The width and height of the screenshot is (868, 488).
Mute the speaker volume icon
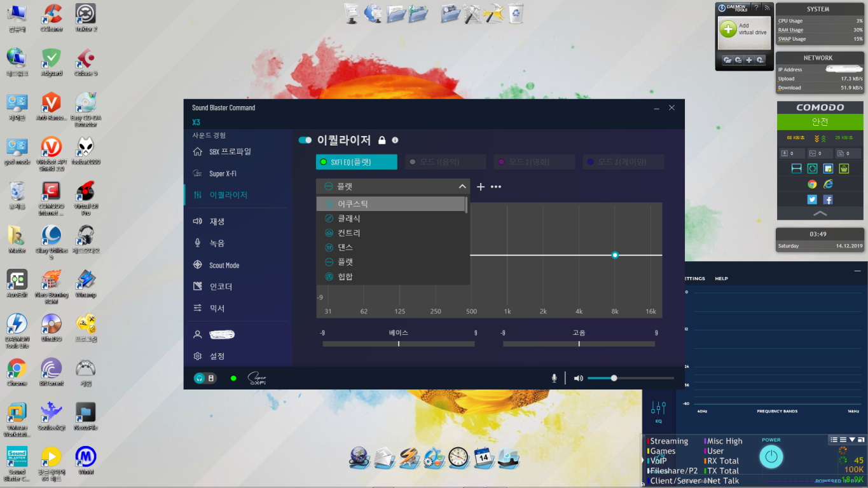(578, 378)
